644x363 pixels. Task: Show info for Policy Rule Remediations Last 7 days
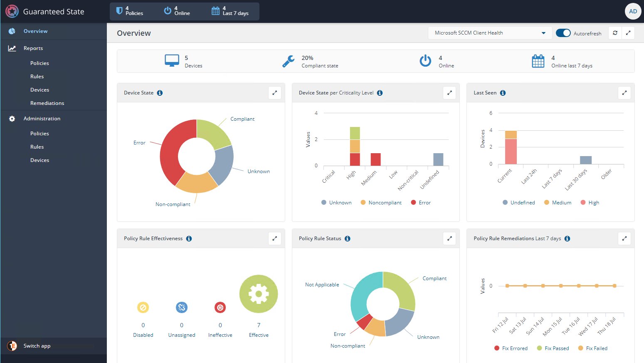[567, 239]
